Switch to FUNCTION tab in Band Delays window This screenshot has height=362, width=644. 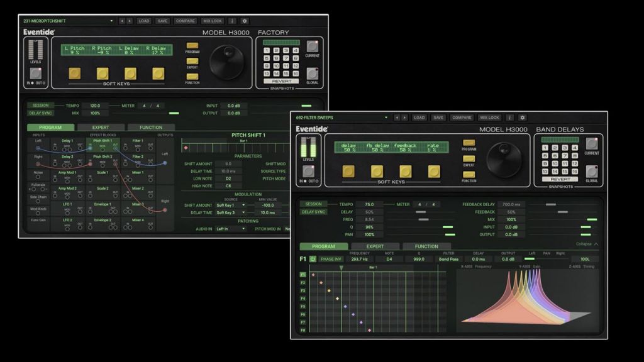[426, 246]
